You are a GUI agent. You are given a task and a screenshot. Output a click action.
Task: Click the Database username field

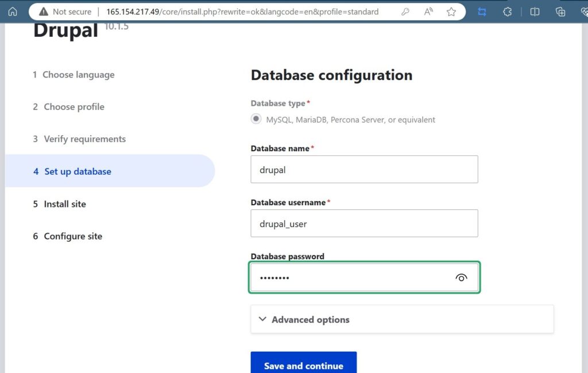coord(364,224)
